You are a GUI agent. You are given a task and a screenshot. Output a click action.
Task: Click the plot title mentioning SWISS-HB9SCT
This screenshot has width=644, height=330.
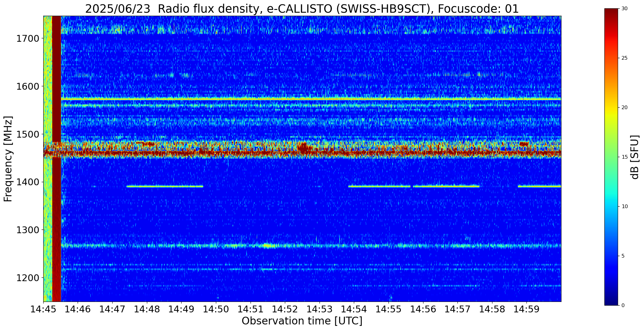point(302,9)
